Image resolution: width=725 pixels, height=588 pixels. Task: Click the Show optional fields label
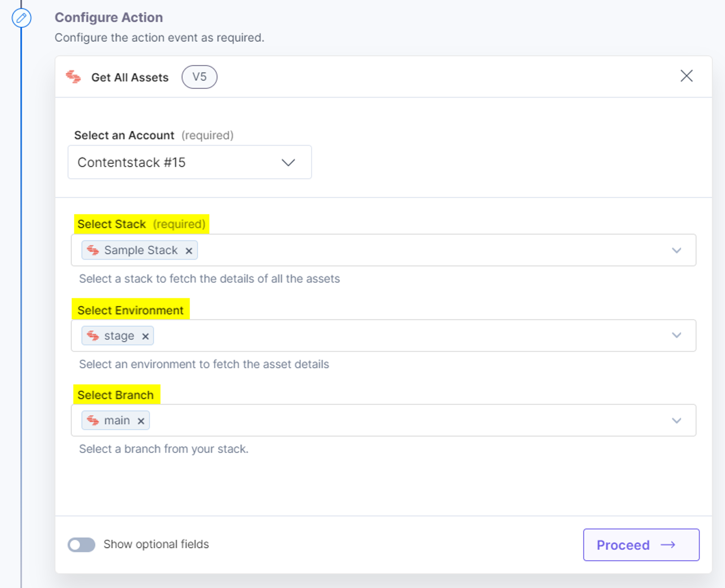[x=156, y=544]
